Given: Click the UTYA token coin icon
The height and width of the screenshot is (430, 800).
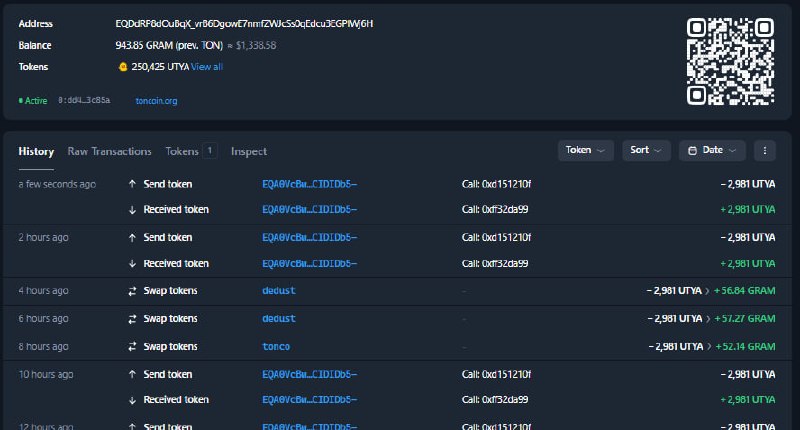Looking at the screenshot, I should [122, 67].
